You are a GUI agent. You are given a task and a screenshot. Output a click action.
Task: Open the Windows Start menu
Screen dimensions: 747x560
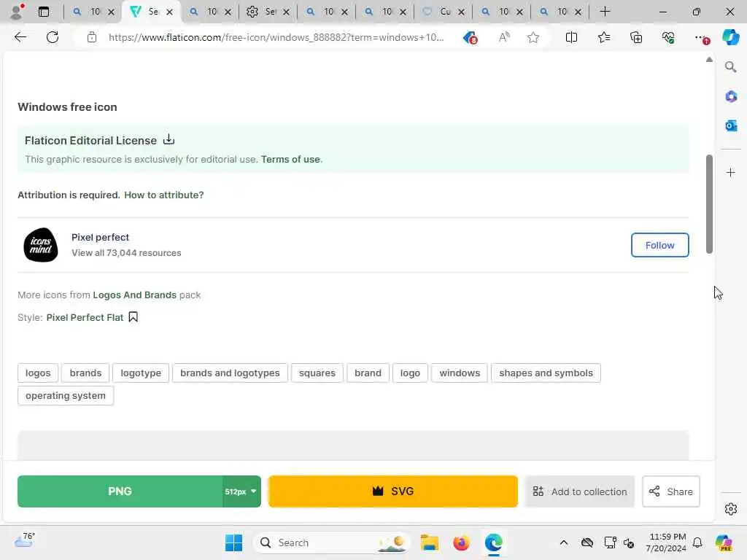(233, 542)
